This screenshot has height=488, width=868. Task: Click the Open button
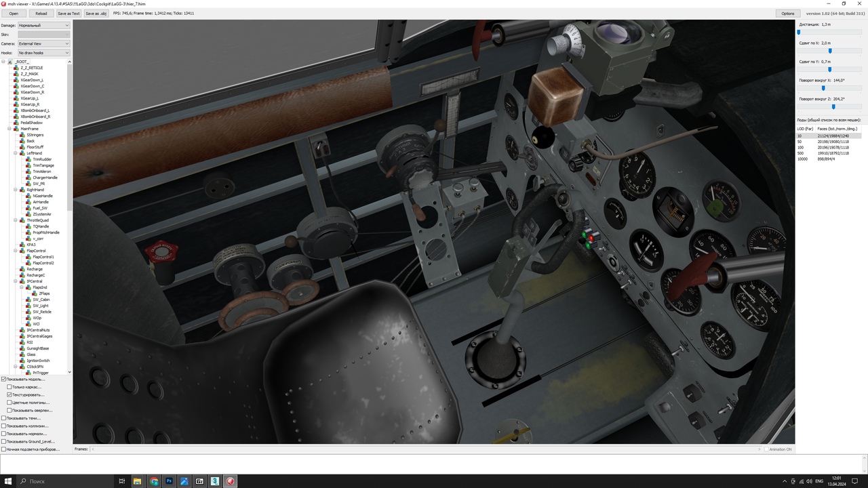pos(14,14)
